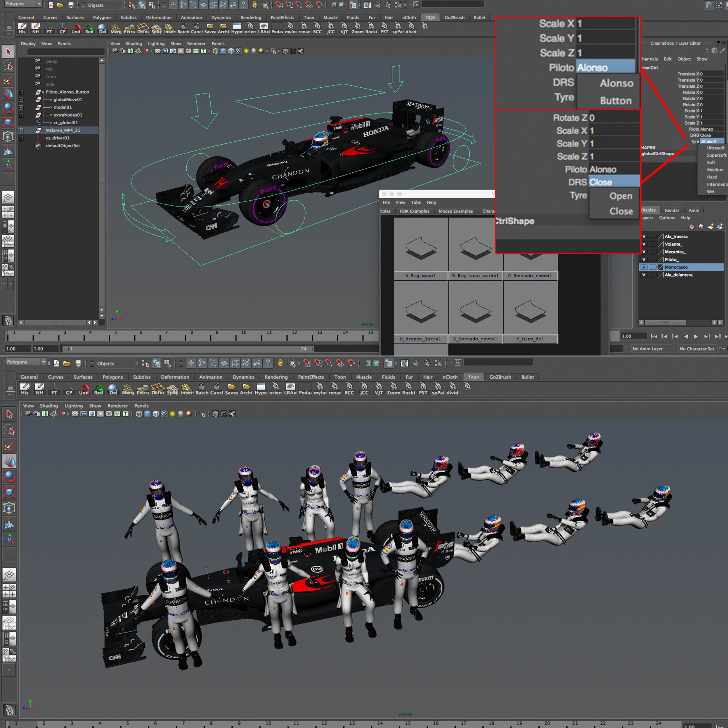Open Polygons menu set dropdown in lower window

point(26,362)
